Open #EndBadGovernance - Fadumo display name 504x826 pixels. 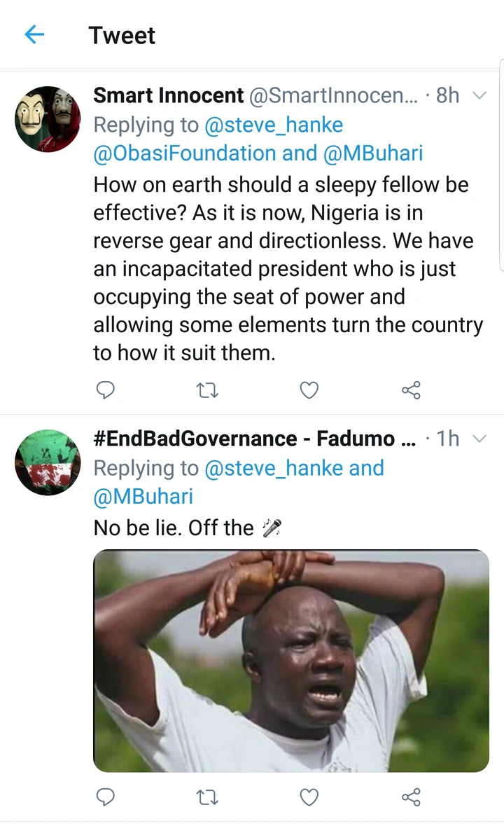pos(253,439)
